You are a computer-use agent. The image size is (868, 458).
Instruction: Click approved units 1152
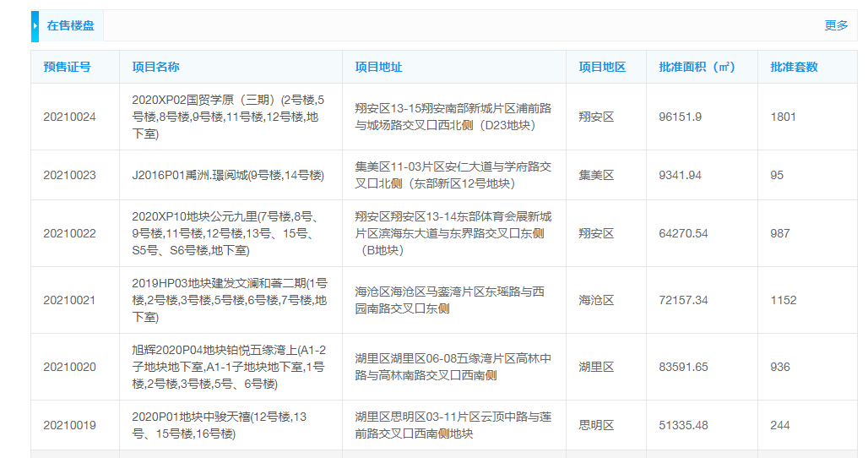click(x=784, y=300)
